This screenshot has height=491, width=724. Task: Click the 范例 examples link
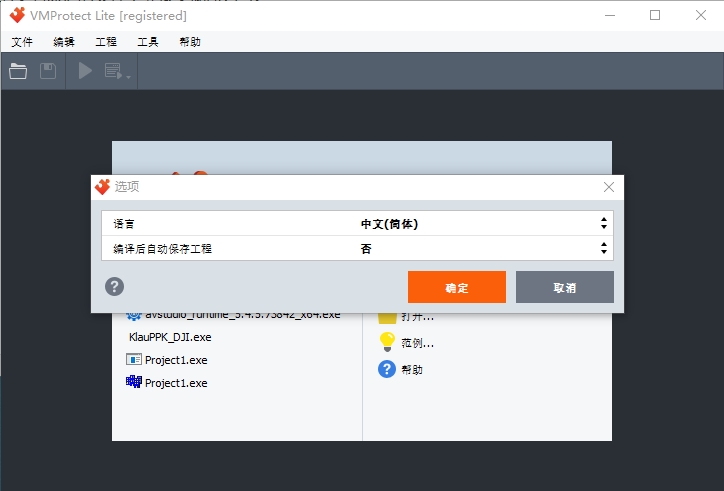(417, 343)
